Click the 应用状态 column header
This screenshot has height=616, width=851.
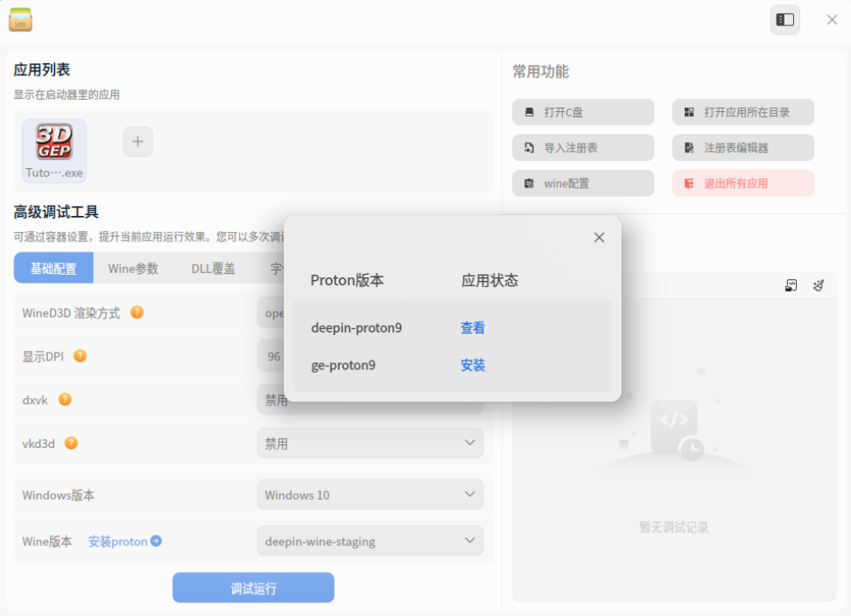pyautogui.click(x=489, y=280)
